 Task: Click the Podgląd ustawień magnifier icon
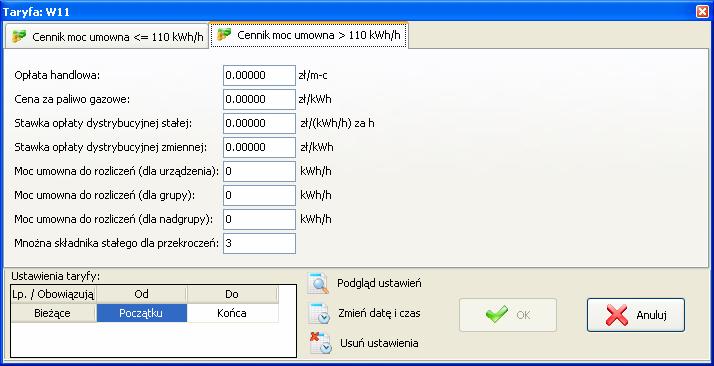[318, 283]
